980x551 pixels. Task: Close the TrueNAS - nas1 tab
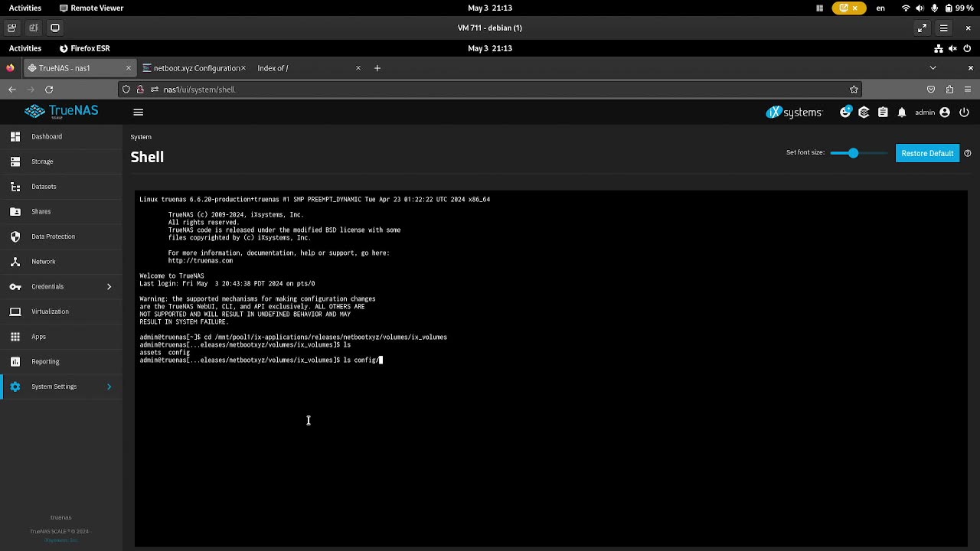pos(128,68)
